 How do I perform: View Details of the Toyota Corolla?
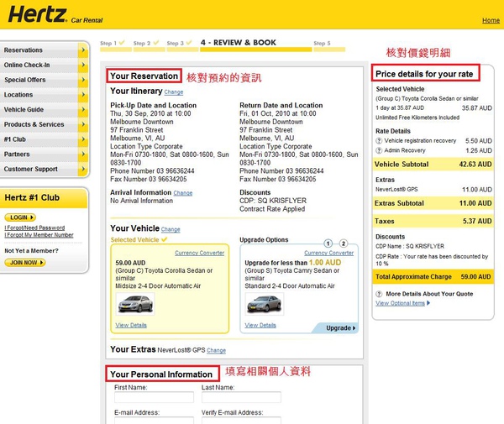click(x=131, y=325)
